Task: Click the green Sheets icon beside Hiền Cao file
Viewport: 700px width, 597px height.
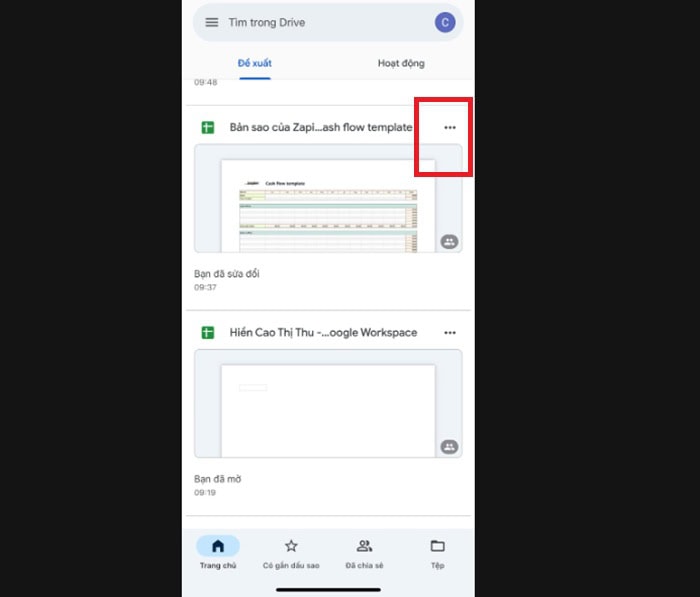Action: [208, 333]
